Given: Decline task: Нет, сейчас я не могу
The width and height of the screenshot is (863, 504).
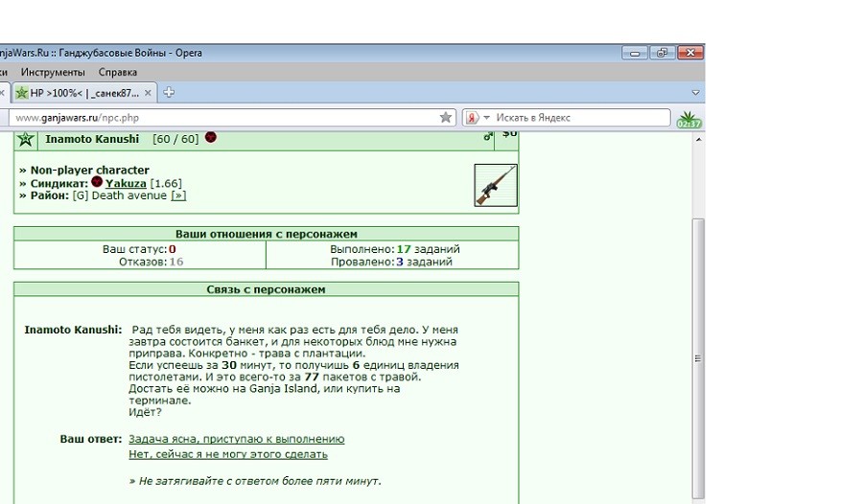Looking at the screenshot, I should (x=228, y=454).
